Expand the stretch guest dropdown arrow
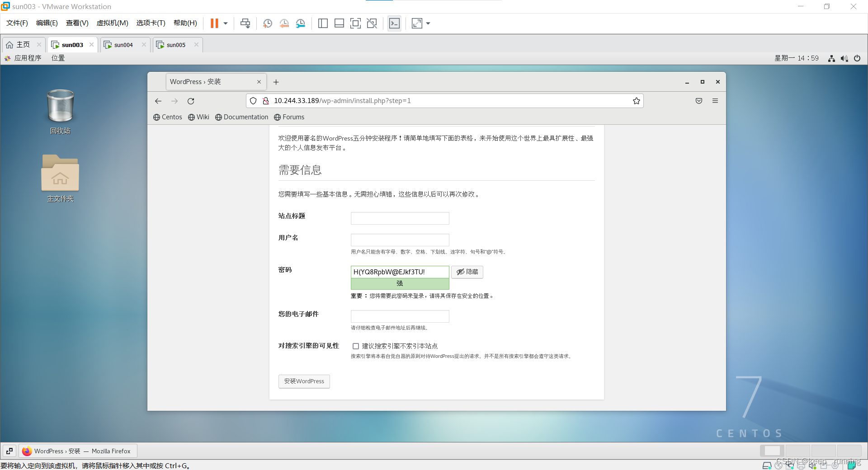This screenshot has width=868, height=470. 428,23
